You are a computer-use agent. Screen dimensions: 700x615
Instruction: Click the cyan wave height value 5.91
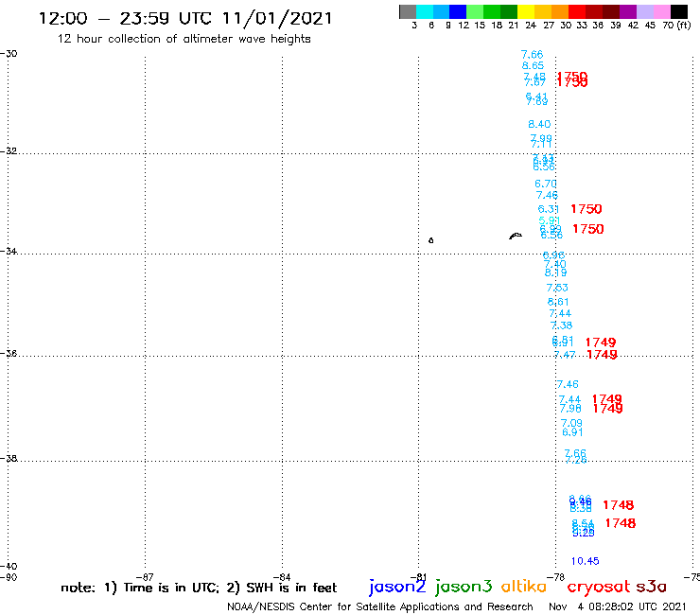[549, 220]
